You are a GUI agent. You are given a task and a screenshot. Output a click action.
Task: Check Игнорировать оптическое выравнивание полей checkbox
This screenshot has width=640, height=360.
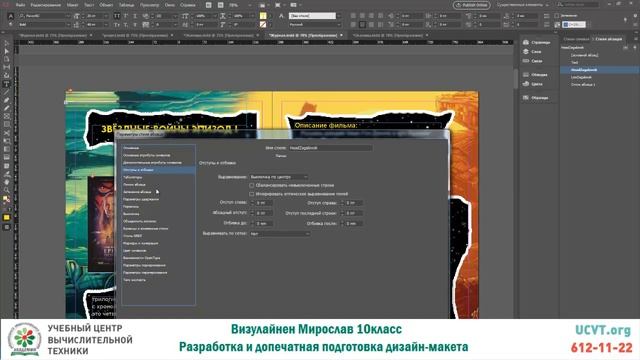click(x=252, y=194)
